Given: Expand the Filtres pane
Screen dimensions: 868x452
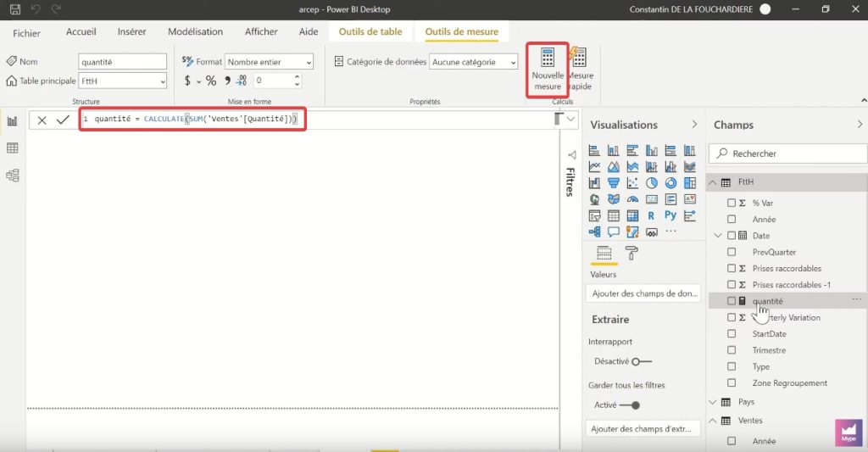Looking at the screenshot, I should (x=572, y=155).
